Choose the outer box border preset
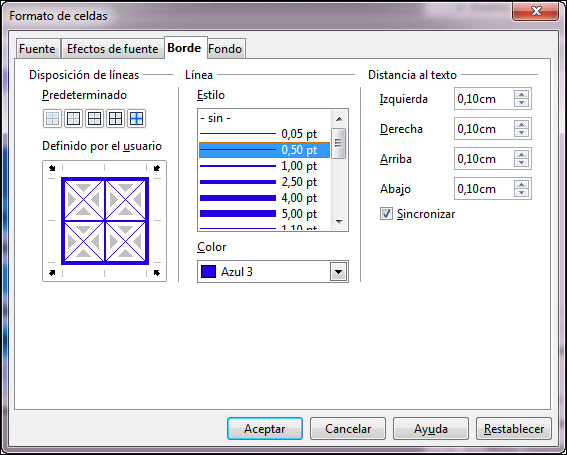This screenshot has width=567, height=455. point(73,118)
